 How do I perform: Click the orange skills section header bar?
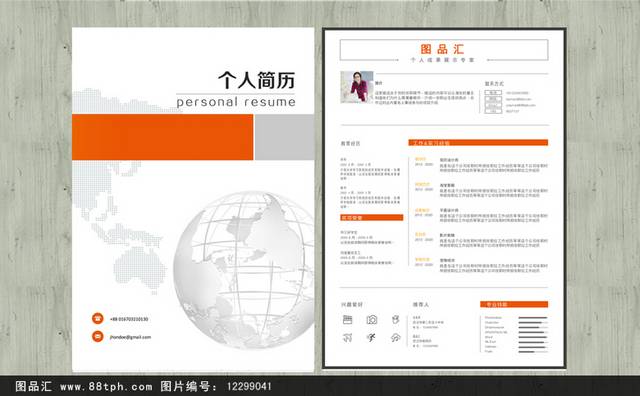click(514, 304)
